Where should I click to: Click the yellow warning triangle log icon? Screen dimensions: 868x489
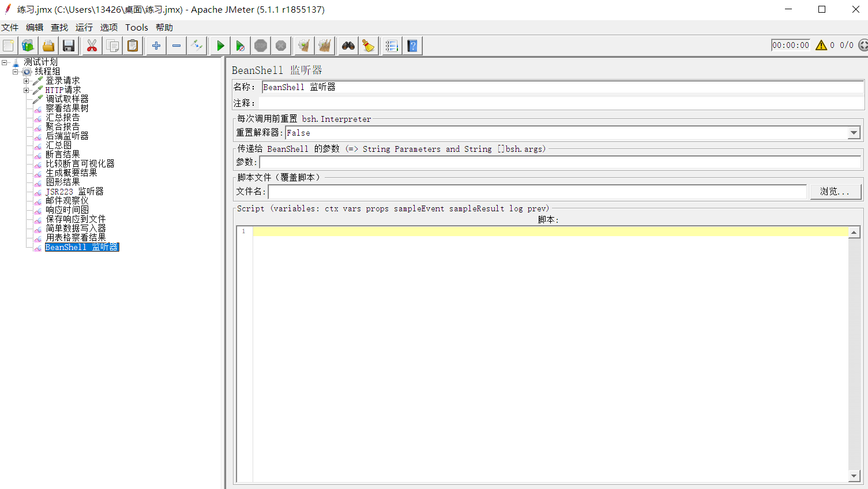tap(821, 45)
